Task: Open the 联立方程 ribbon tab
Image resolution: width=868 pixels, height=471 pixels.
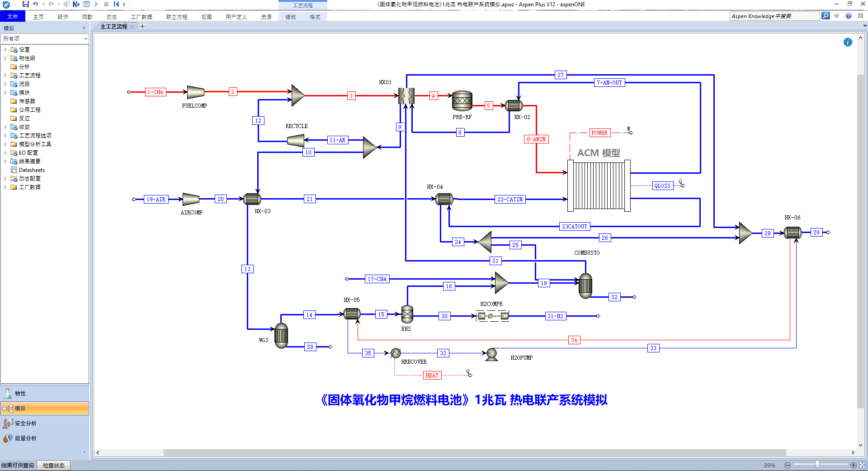Action: pyautogui.click(x=176, y=17)
